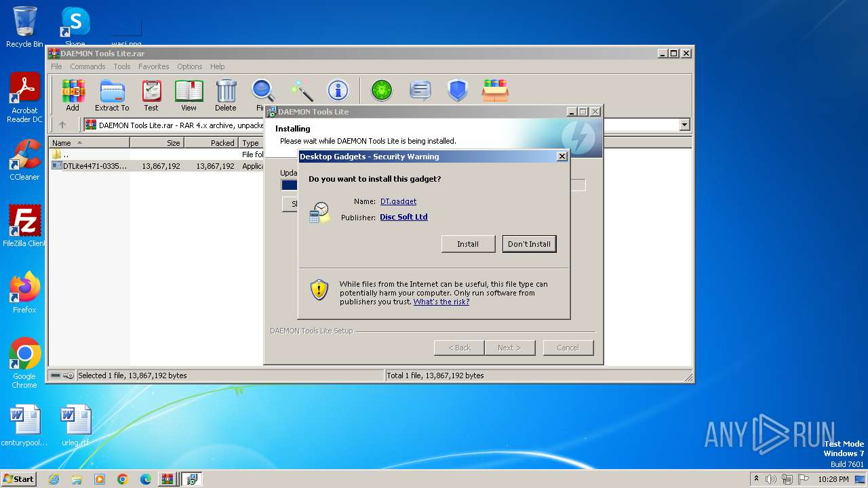The width and height of the screenshot is (868, 488).
Task: Open the Skype desktop shortcut
Action: coord(75,27)
